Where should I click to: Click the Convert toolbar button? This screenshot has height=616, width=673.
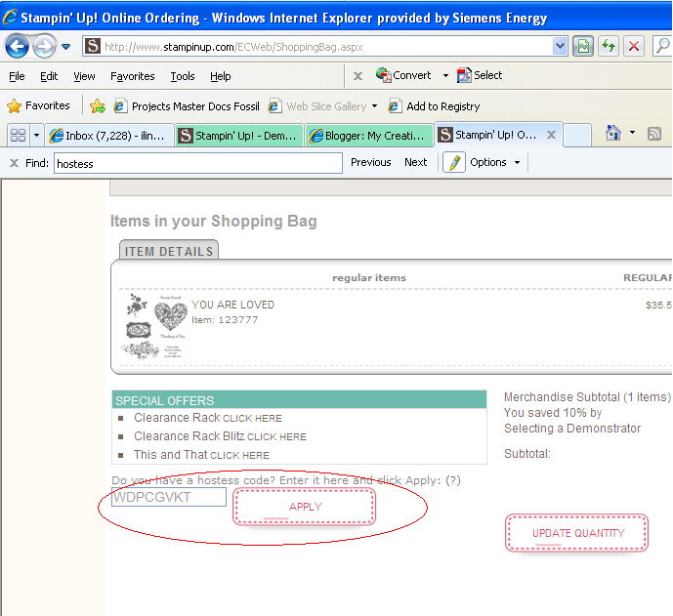[403, 75]
